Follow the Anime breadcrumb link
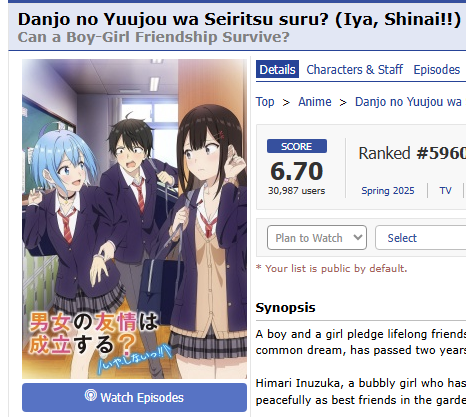This screenshot has width=466, height=417. (315, 102)
